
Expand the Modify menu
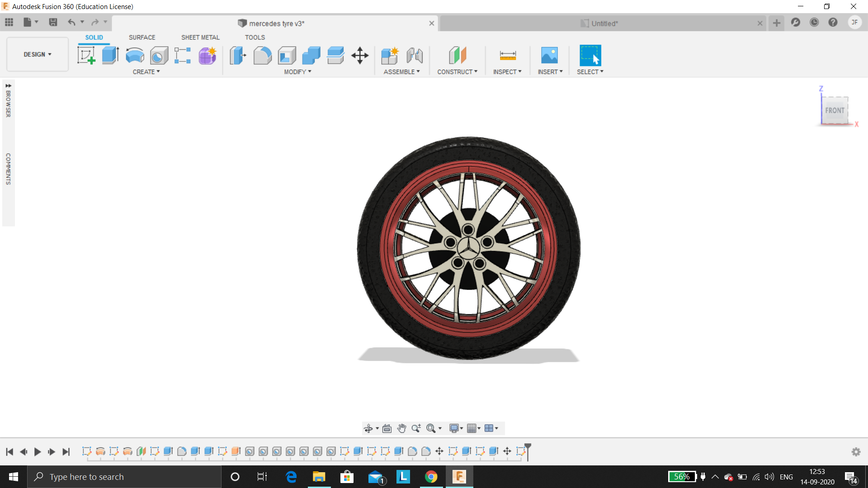297,72
